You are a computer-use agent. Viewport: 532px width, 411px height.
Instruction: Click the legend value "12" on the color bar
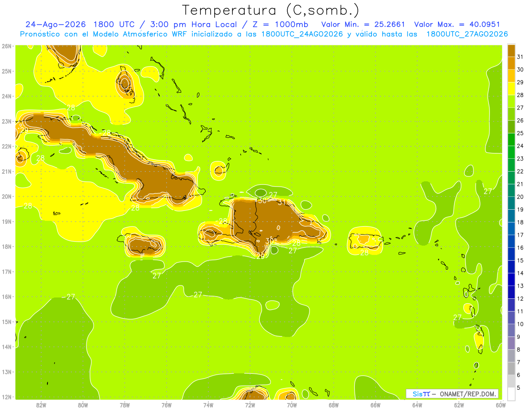tap(520, 298)
